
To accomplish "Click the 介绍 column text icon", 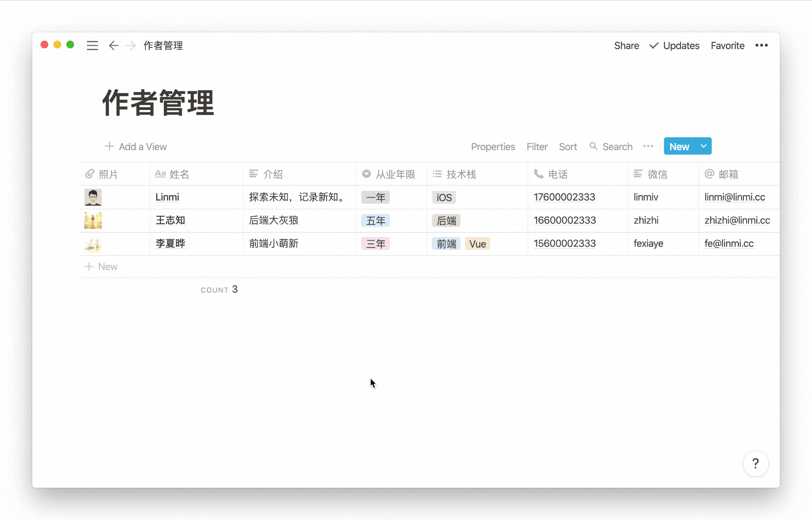I will (x=253, y=174).
